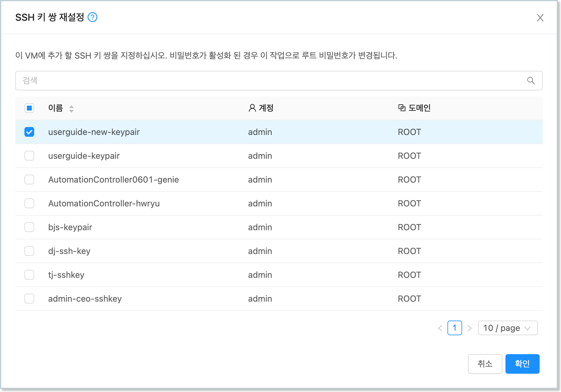Close the SSH key pair reset dialog
Screen dimensions: 561x392
point(540,18)
